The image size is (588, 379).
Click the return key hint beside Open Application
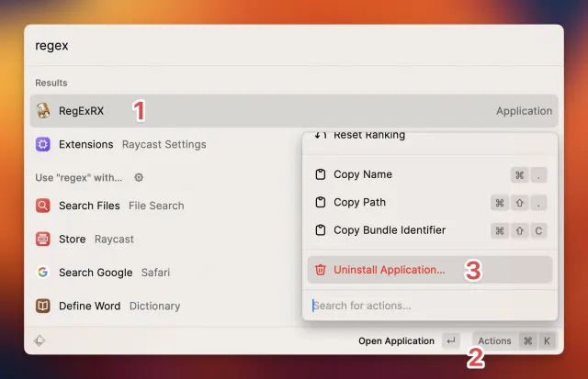(450, 340)
